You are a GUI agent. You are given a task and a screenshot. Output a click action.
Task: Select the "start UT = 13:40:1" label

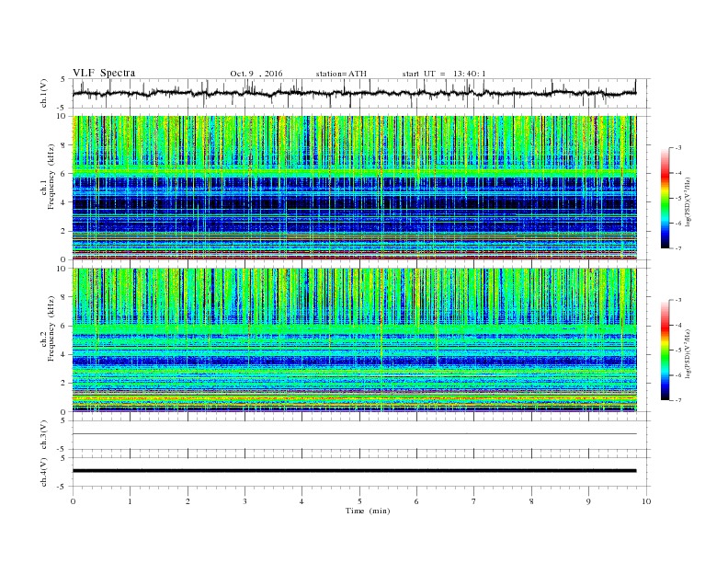click(x=444, y=74)
